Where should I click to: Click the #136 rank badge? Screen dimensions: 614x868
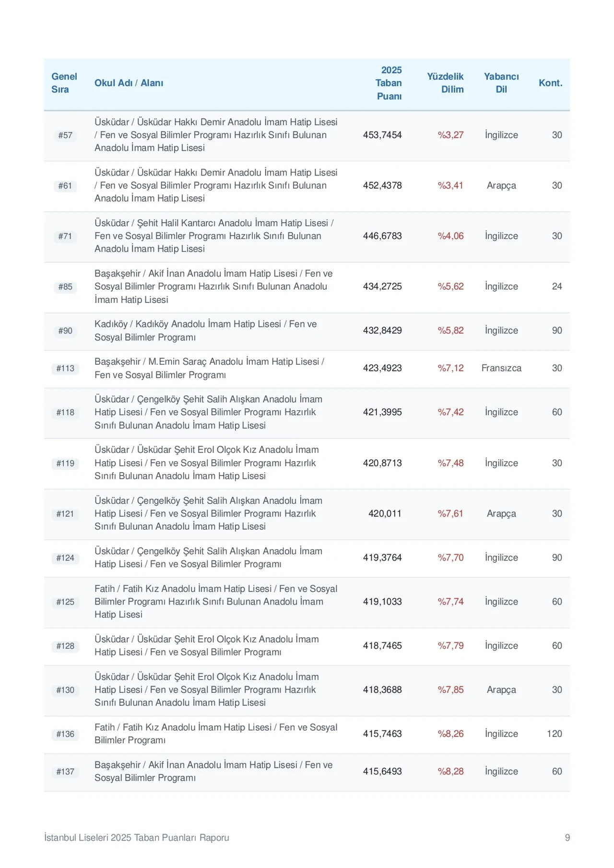click(x=65, y=735)
